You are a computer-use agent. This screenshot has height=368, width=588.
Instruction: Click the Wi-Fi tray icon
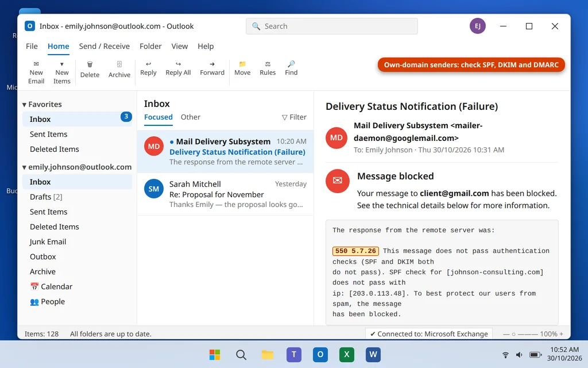505,355
